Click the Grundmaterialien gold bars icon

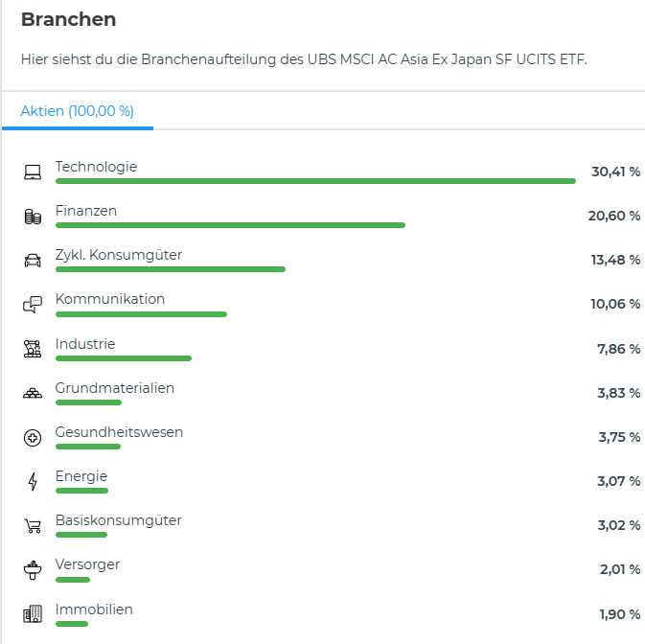(33, 393)
